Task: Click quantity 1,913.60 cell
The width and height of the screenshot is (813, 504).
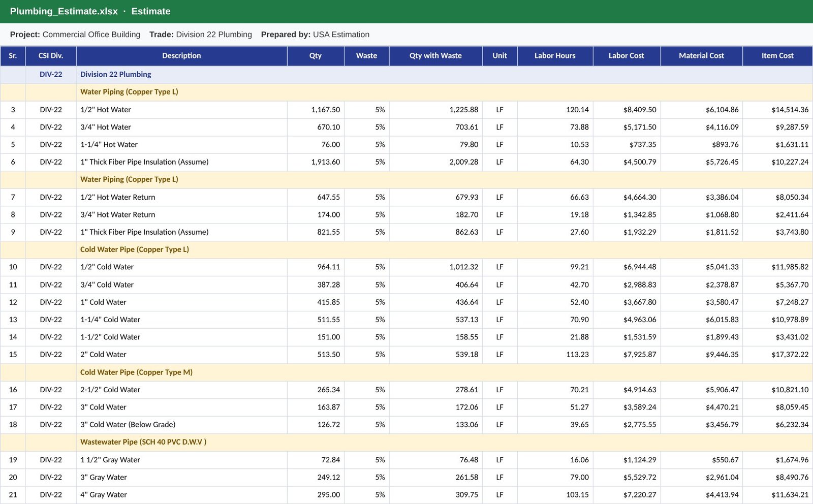Action: (x=316, y=162)
